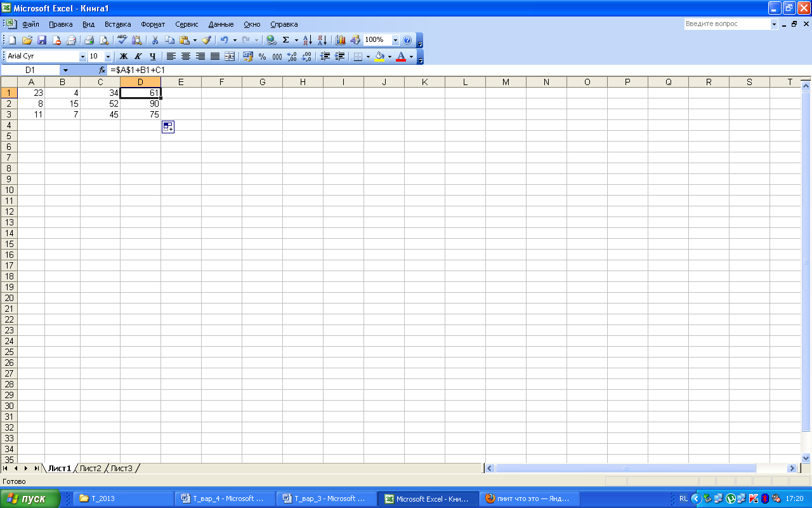Copy the selected cell
The width and height of the screenshot is (812, 508).
(169, 40)
